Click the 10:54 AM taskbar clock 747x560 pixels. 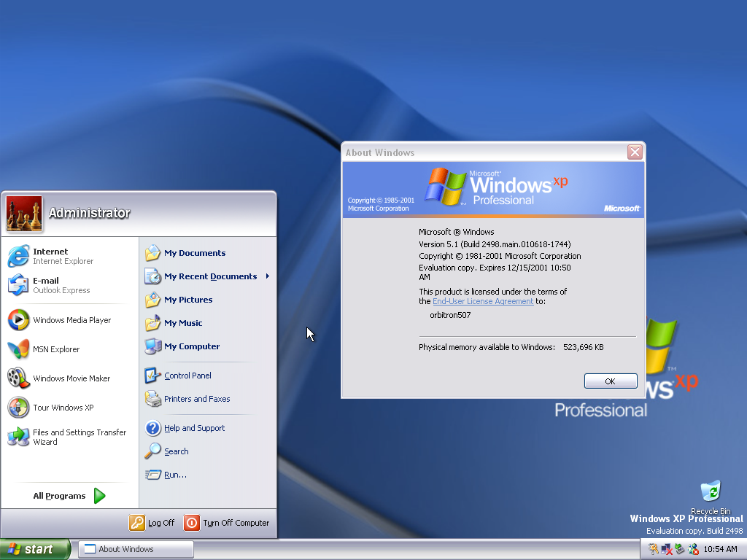720,549
